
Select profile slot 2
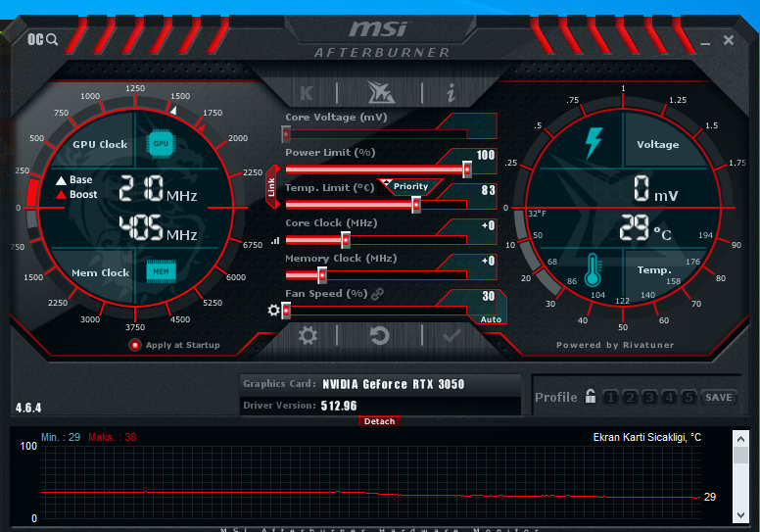[x=630, y=397]
